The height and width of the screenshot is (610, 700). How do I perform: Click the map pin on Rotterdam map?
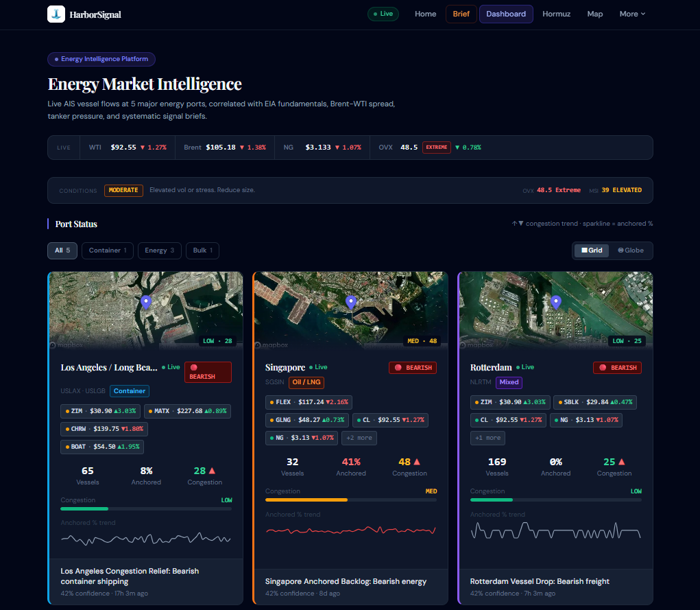click(x=556, y=302)
